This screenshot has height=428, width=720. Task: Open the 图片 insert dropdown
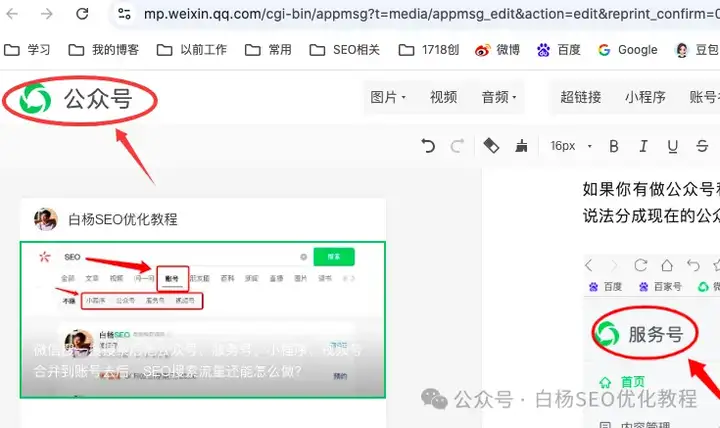[388, 97]
